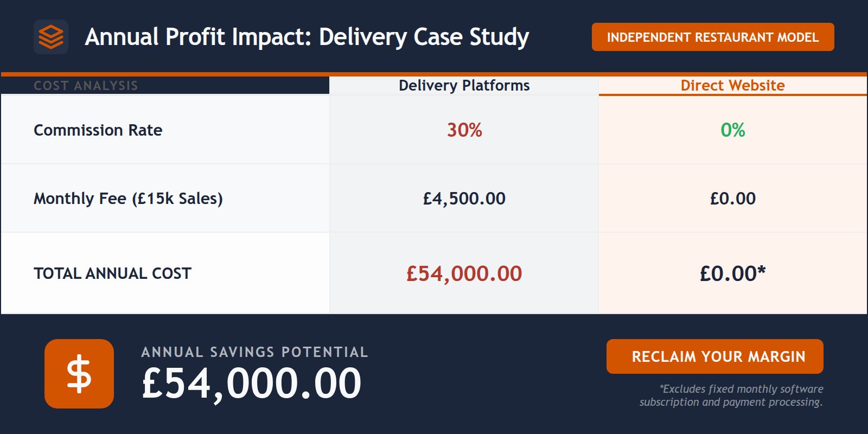Viewport: 868px width, 434px height.
Task: Click the ANNUAL SAVINGS POTENTIAL label
Action: tap(255, 352)
